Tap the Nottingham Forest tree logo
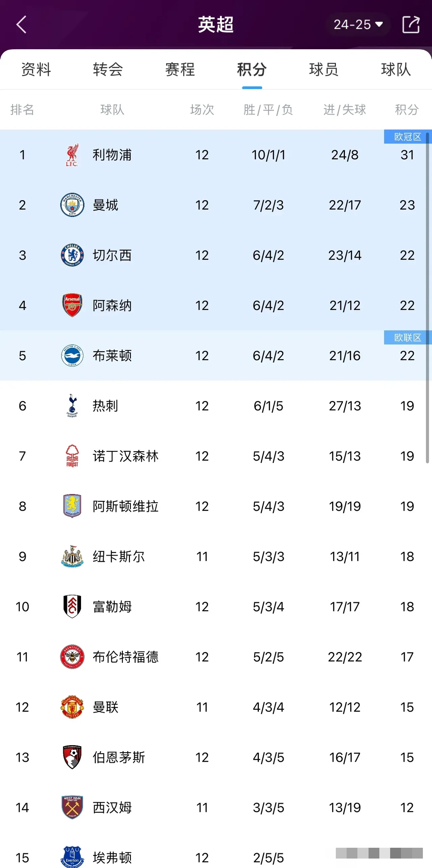The width and height of the screenshot is (432, 868). point(72,456)
